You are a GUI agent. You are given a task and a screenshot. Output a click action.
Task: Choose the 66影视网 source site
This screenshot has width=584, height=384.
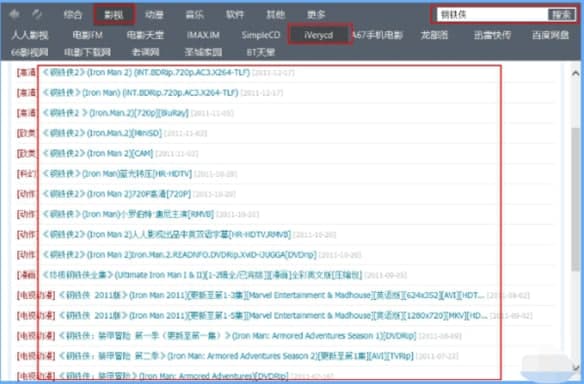pyautogui.click(x=30, y=52)
